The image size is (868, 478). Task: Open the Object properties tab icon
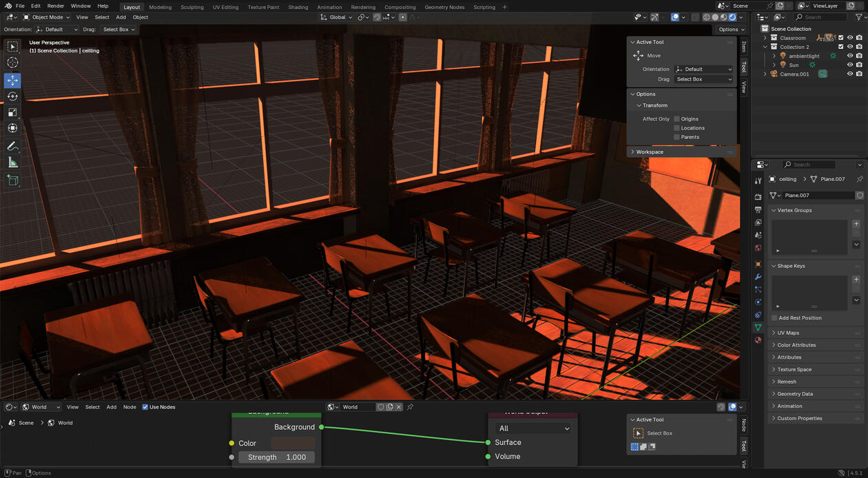758,264
